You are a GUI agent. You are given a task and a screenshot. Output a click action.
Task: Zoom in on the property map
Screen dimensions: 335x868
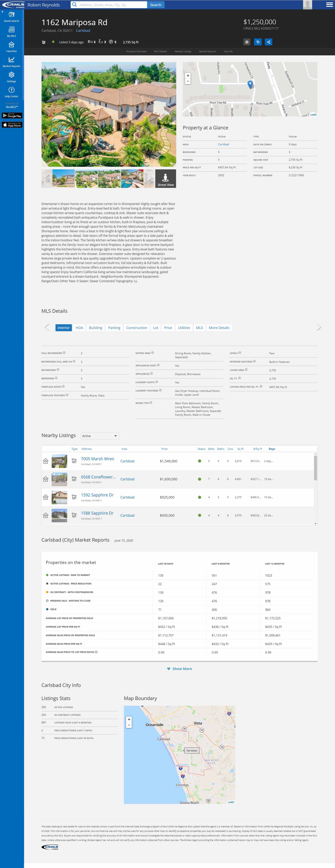(x=188, y=75)
